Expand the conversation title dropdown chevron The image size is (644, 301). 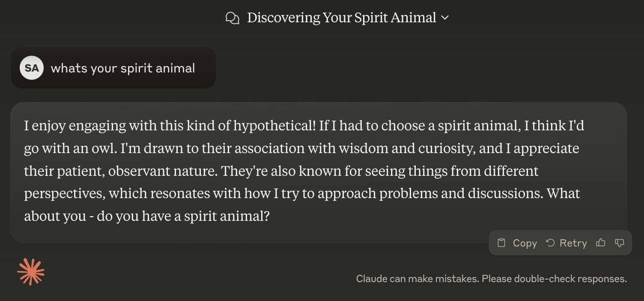click(x=445, y=18)
